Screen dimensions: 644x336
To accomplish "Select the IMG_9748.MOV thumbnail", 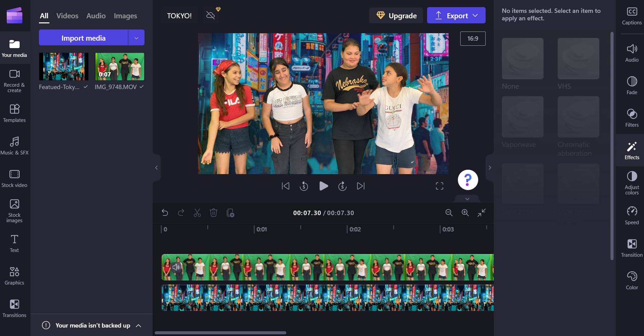I will 119,67.
